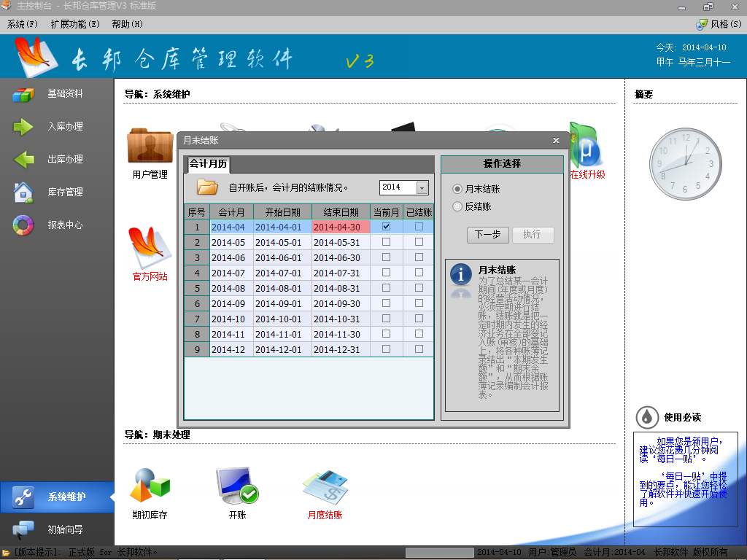Click the 下一步 next button
This screenshot has height=560, width=747.
(487, 235)
